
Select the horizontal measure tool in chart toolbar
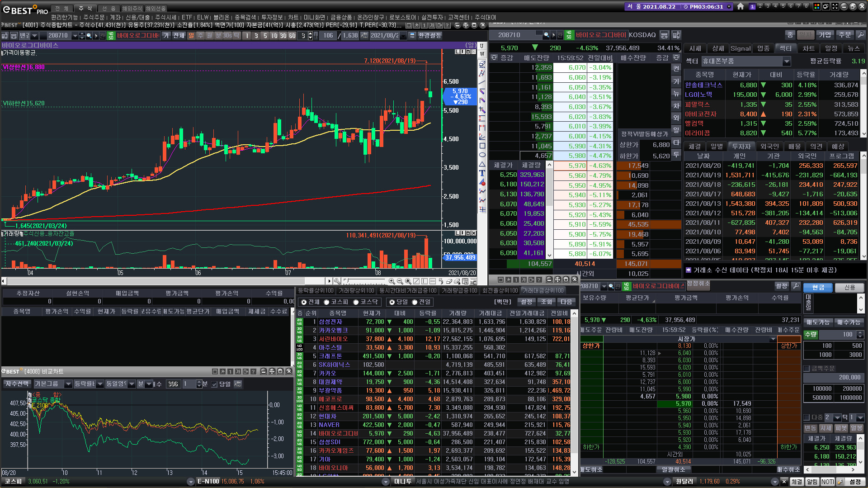pyautogui.click(x=482, y=128)
